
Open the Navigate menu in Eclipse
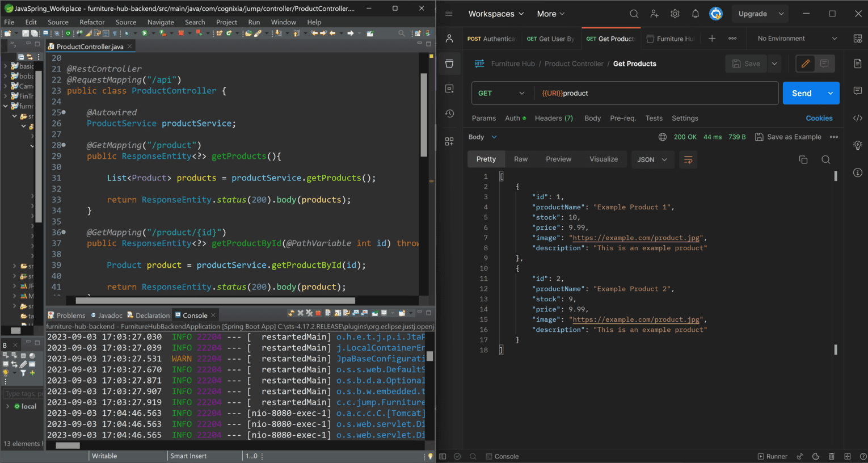(x=161, y=22)
